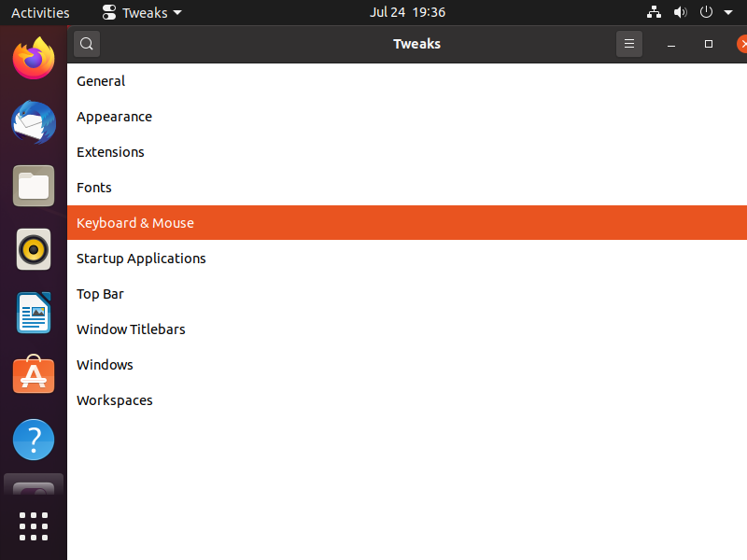
Task: Maximize the Tweaks window
Action: tap(709, 44)
